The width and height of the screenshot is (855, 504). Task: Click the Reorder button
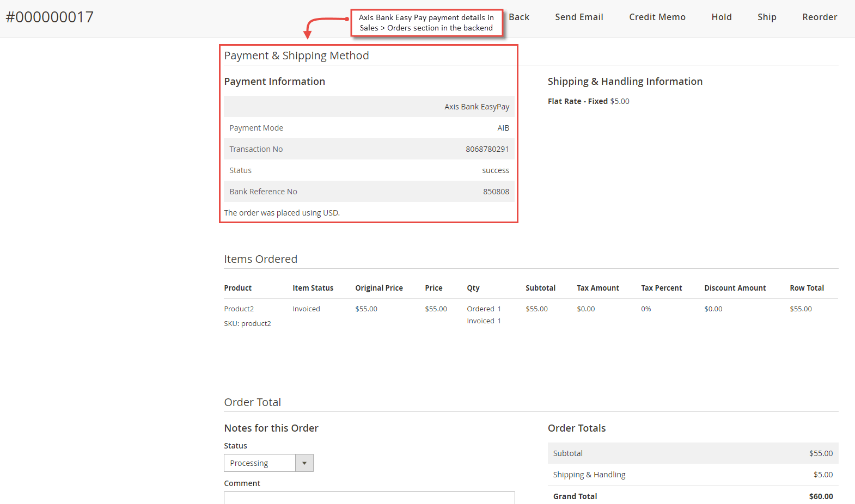click(x=820, y=17)
